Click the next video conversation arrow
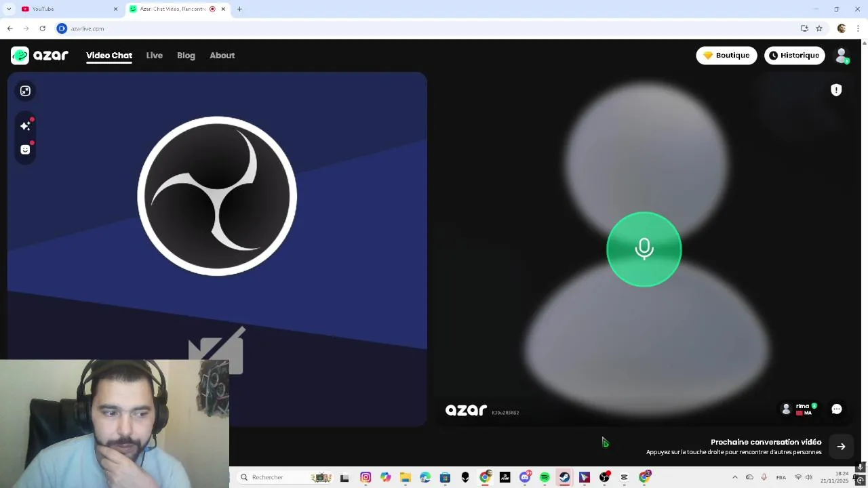Screen dimensions: 868x488 click(841, 447)
